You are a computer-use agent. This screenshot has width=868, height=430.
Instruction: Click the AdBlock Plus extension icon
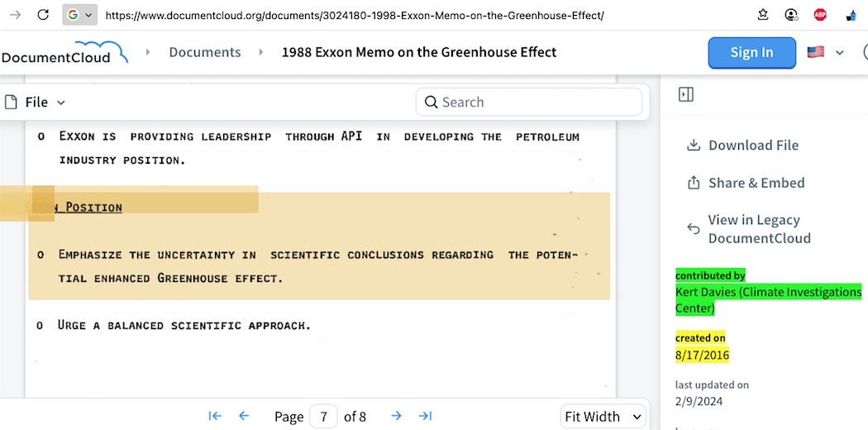pyautogui.click(x=819, y=15)
